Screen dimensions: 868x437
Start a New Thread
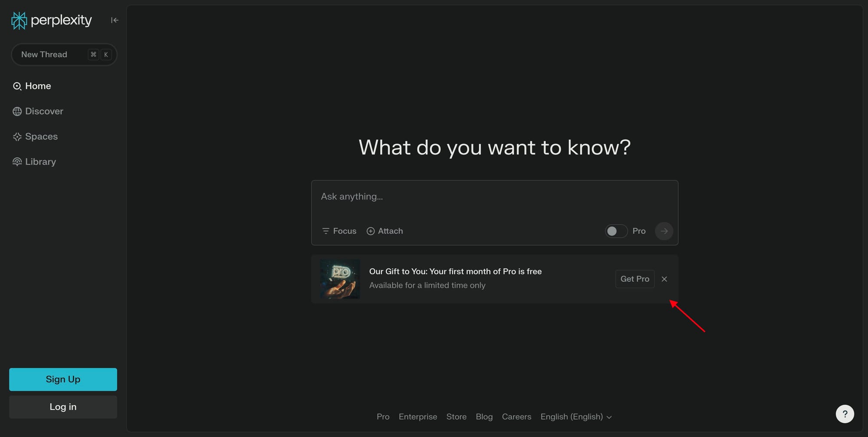click(x=64, y=55)
